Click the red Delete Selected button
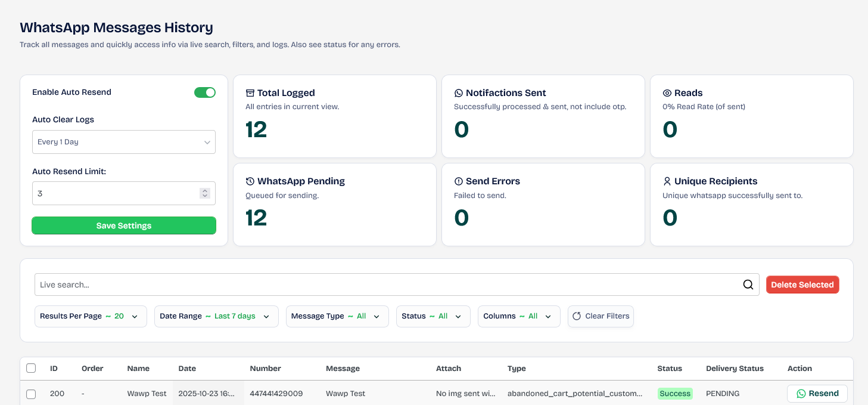The image size is (868, 405). (x=802, y=285)
